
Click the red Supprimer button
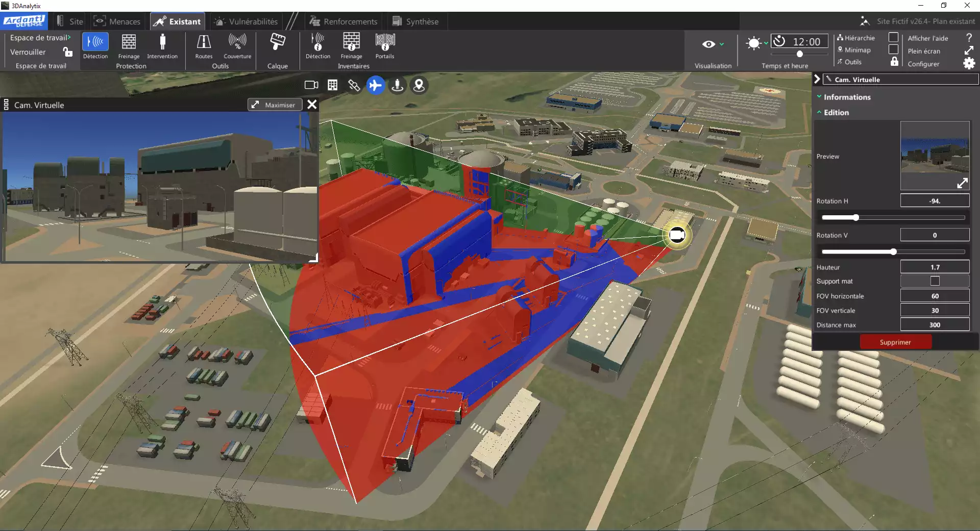pyautogui.click(x=895, y=342)
